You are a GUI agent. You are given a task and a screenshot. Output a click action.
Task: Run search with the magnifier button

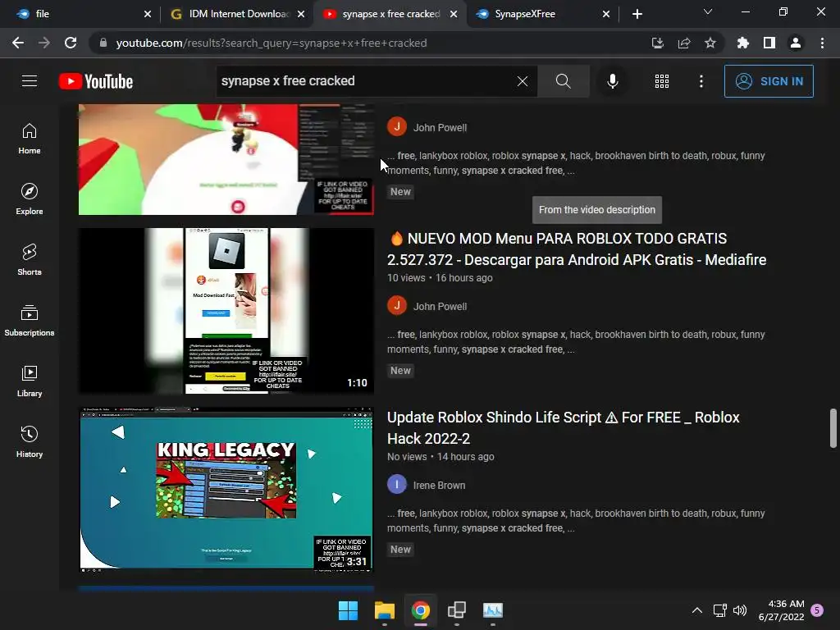coord(563,81)
